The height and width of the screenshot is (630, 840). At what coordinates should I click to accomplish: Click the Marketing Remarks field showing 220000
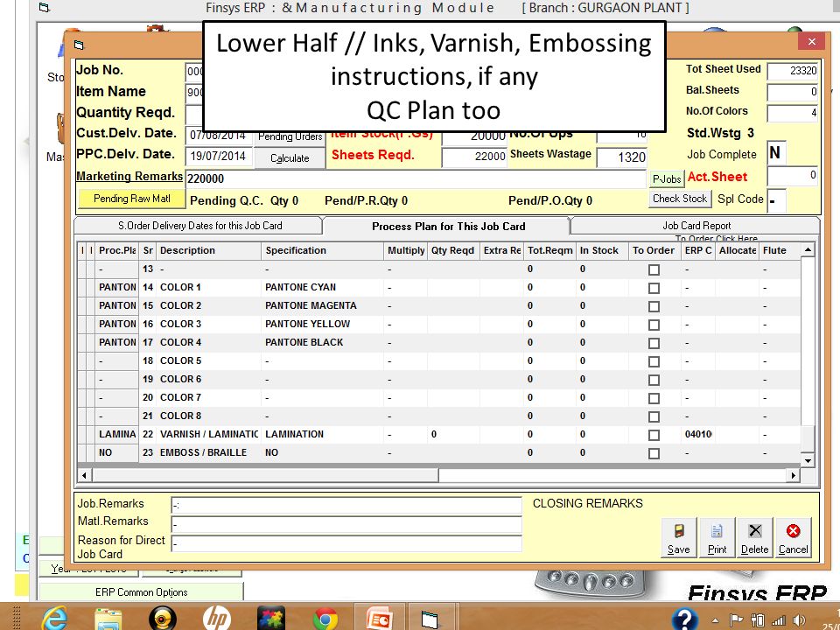416,178
